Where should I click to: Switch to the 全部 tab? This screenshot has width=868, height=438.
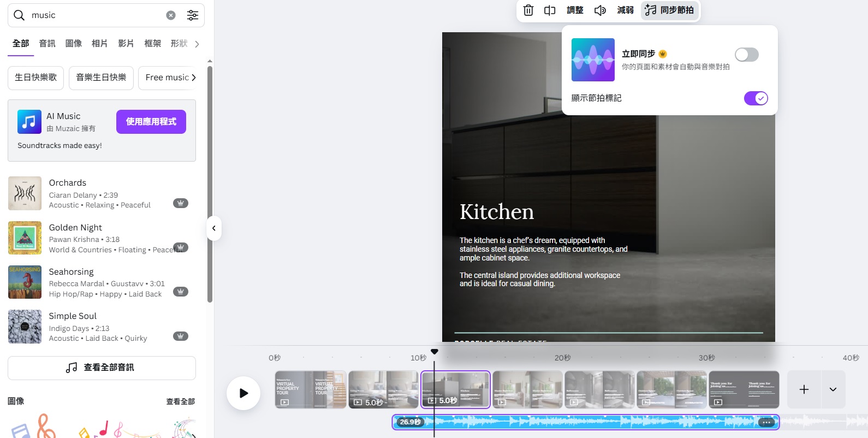(21, 43)
